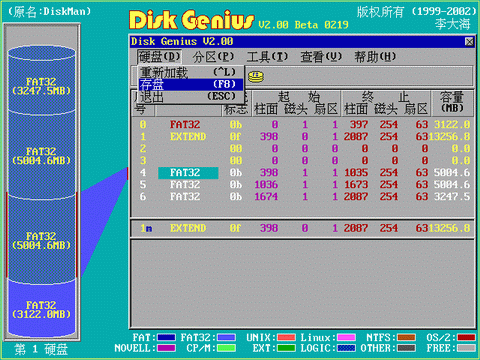480x360 pixels.
Task: Select FAT32 partition row 6
Action: [x=303, y=197]
